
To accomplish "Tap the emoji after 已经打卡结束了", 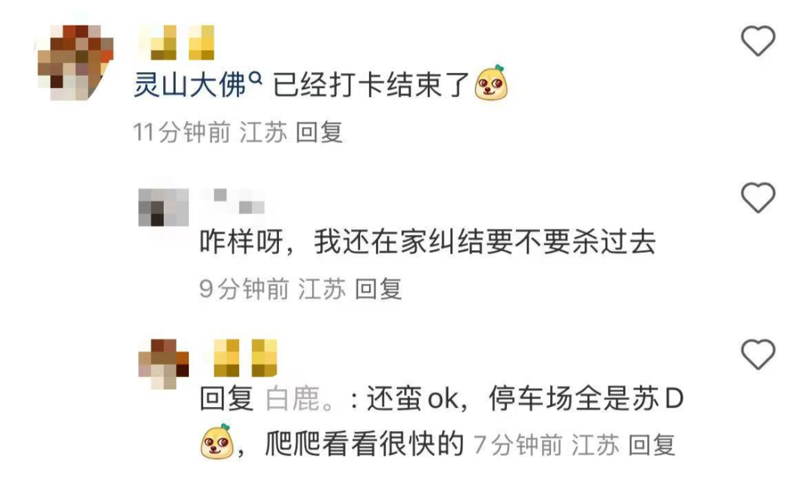I will pyautogui.click(x=492, y=83).
